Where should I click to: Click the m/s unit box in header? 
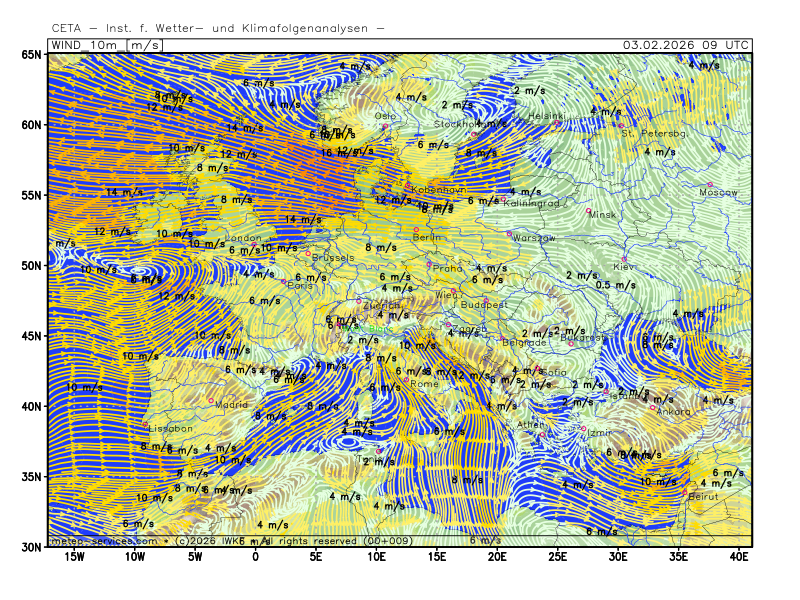click(145, 45)
